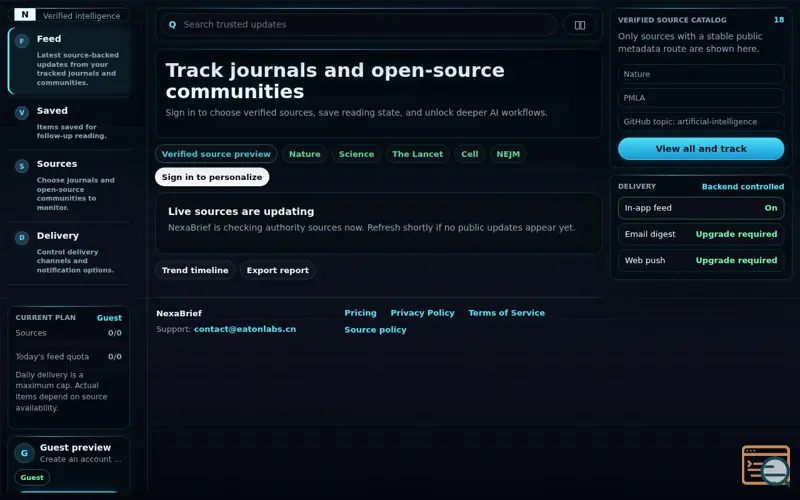The height and width of the screenshot is (500, 800).
Task: Open the Terms of Service link
Action: point(506,313)
